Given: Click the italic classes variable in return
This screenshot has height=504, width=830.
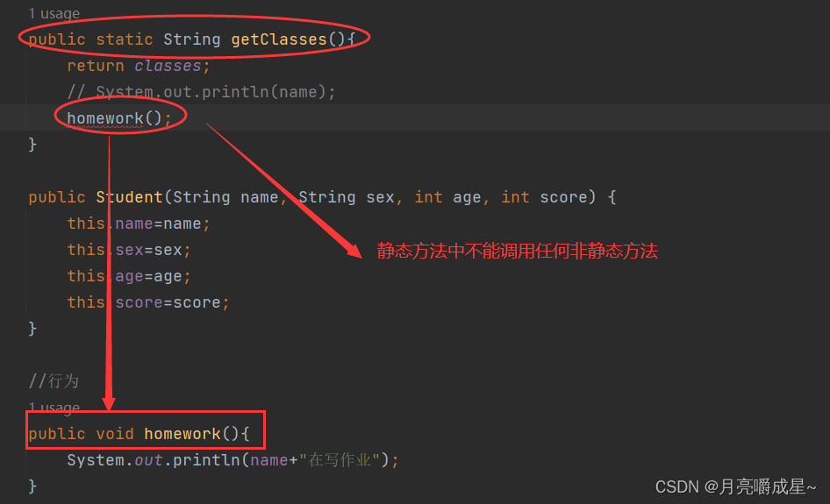Looking at the screenshot, I should tap(168, 66).
